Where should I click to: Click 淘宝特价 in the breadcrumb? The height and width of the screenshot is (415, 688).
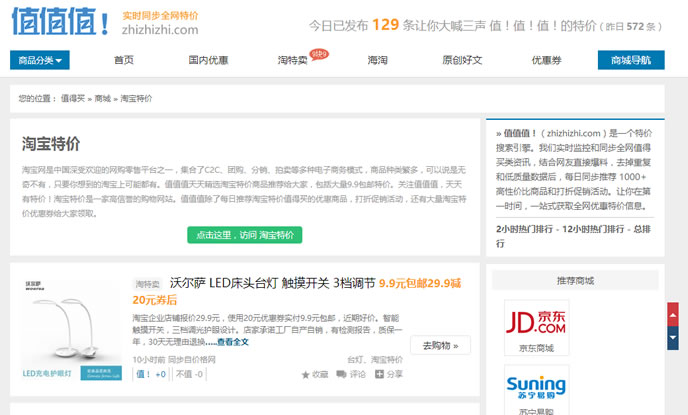136,98
